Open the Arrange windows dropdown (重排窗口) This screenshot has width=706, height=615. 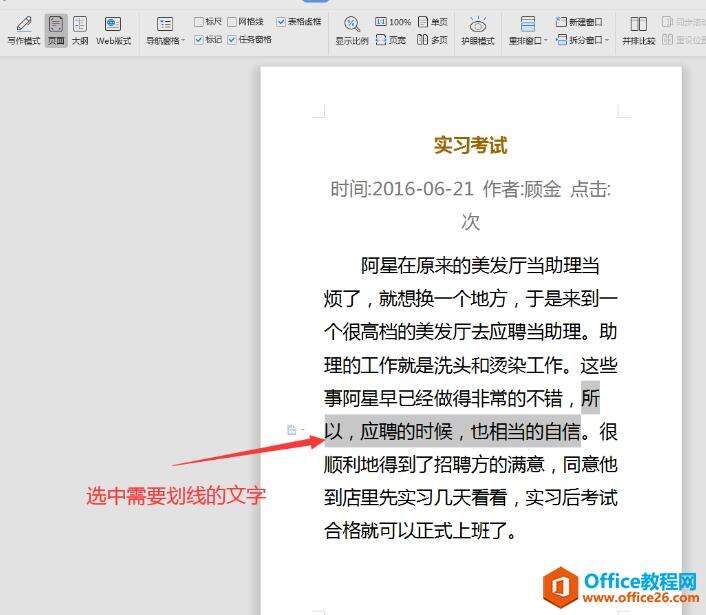pos(528,31)
